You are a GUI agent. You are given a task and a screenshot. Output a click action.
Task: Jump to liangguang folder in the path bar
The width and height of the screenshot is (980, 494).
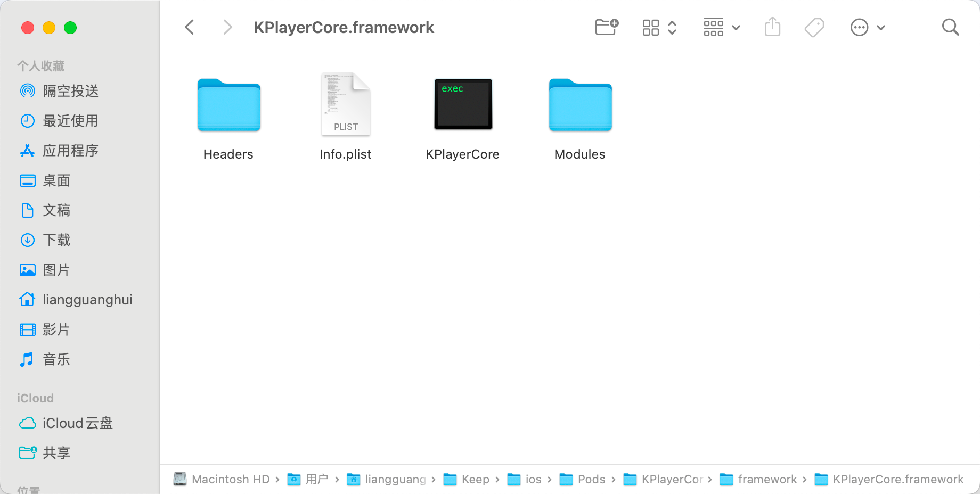(x=387, y=480)
